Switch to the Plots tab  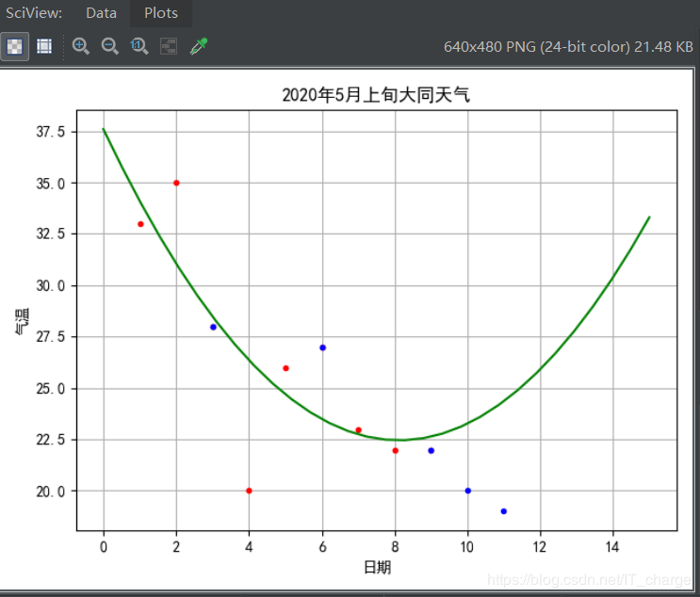click(161, 13)
